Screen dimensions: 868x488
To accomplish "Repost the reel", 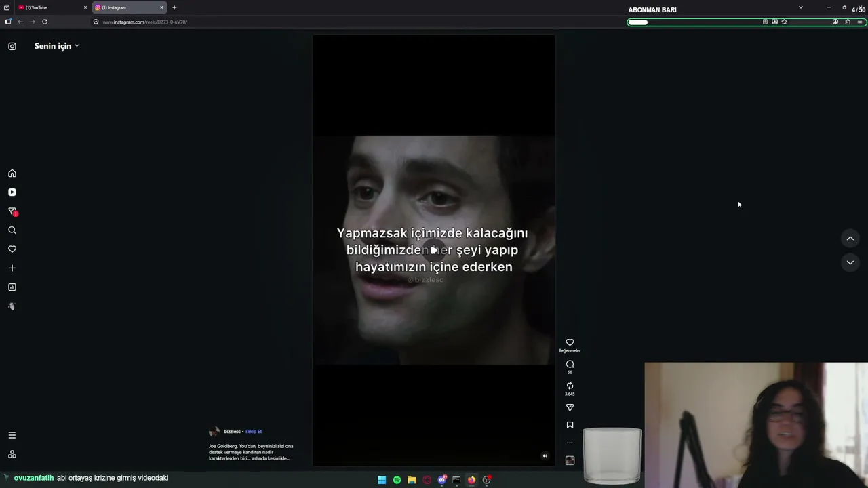I will 570,386.
